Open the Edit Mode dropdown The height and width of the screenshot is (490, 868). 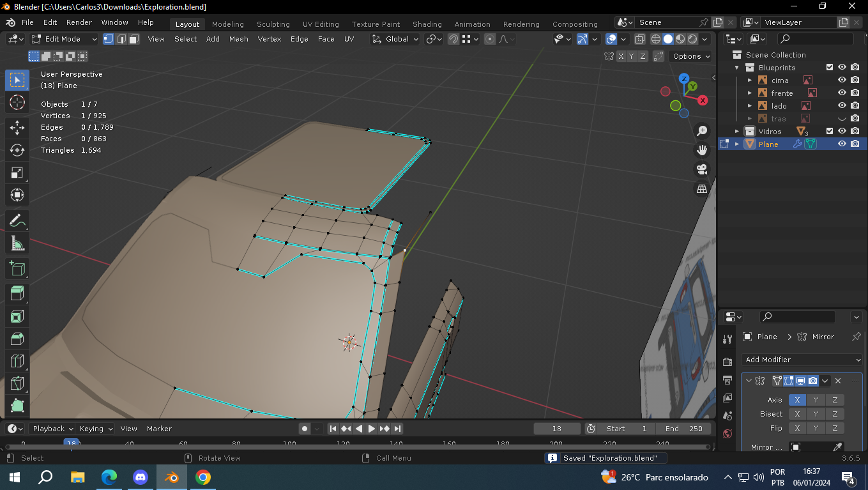pos(65,39)
